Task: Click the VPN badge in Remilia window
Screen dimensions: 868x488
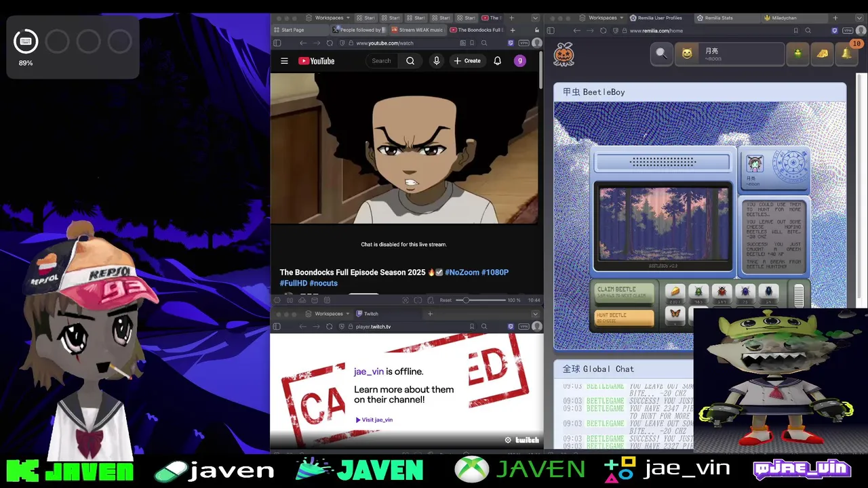Action: pos(848,30)
